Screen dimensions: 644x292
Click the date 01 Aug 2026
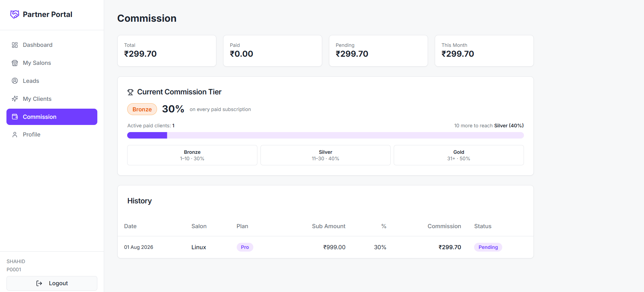click(139, 247)
